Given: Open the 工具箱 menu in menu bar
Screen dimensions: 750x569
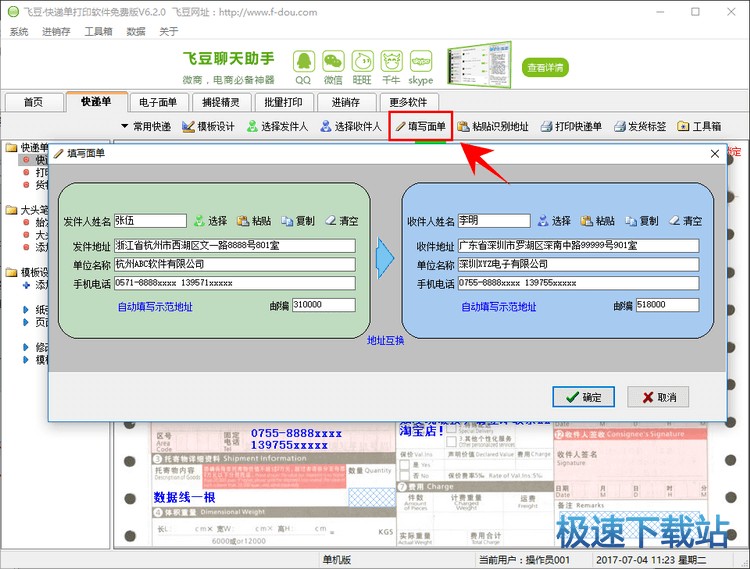Looking at the screenshot, I should click(98, 32).
